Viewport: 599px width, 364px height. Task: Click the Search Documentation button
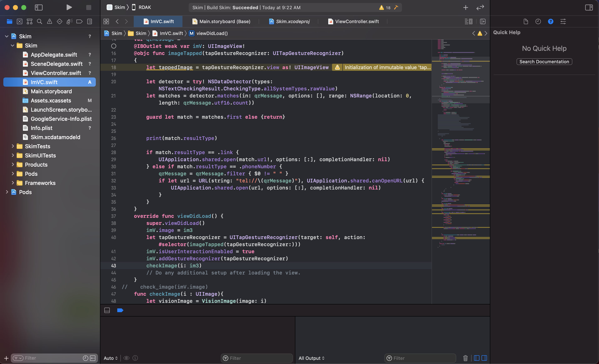point(544,62)
